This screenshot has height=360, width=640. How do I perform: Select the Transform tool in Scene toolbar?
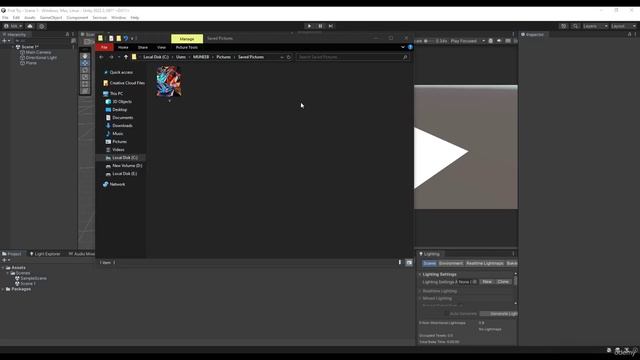click(x=85, y=91)
